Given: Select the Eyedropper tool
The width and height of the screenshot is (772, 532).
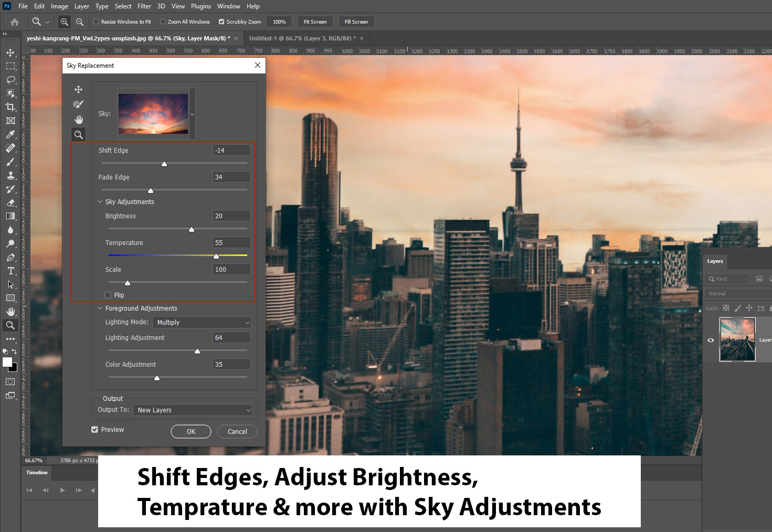Looking at the screenshot, I should (x=10, y=134).
